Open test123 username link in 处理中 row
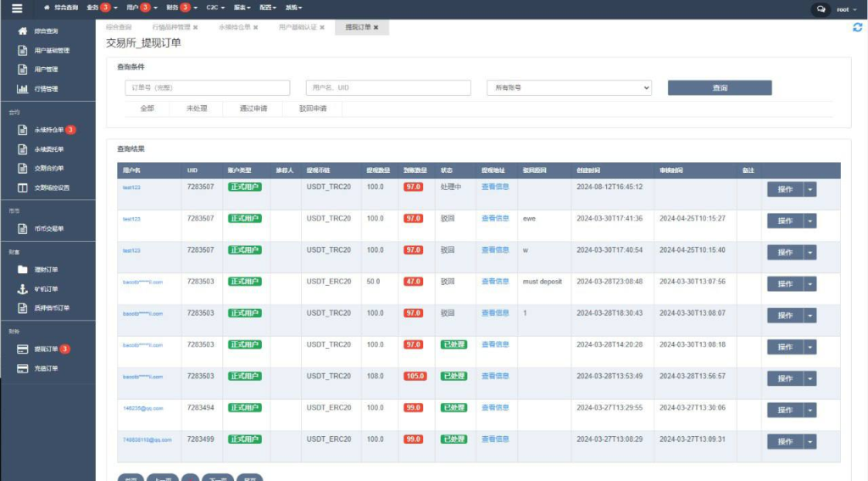 pos(131,187)
